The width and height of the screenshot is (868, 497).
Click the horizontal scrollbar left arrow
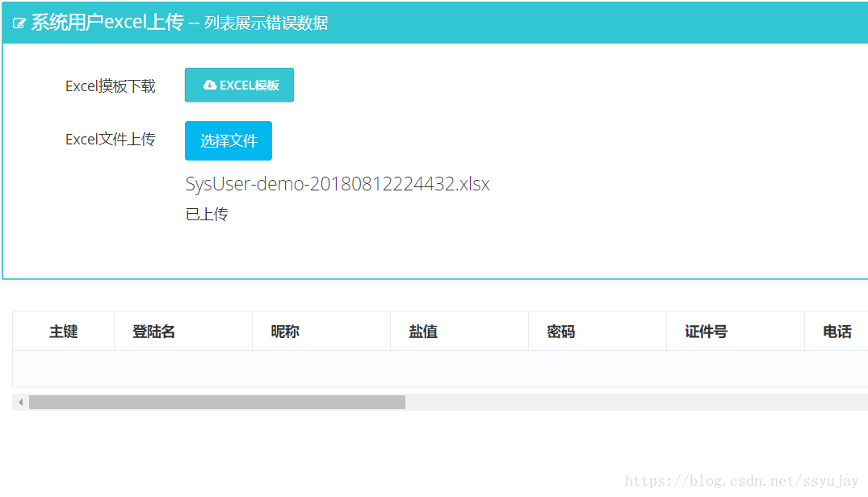point(20,402)
